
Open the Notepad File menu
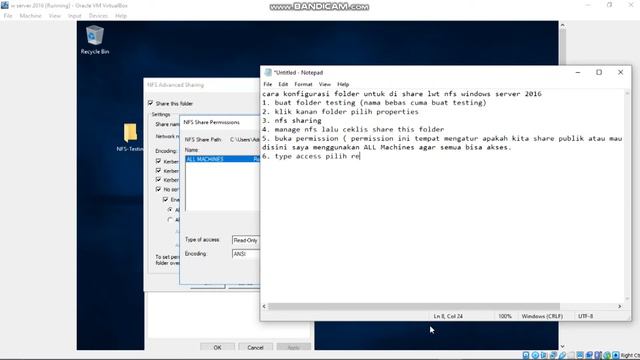tap(268, 84)
